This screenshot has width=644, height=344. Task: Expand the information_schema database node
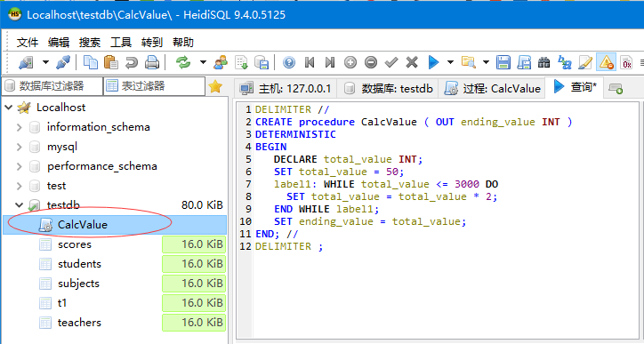20,127
